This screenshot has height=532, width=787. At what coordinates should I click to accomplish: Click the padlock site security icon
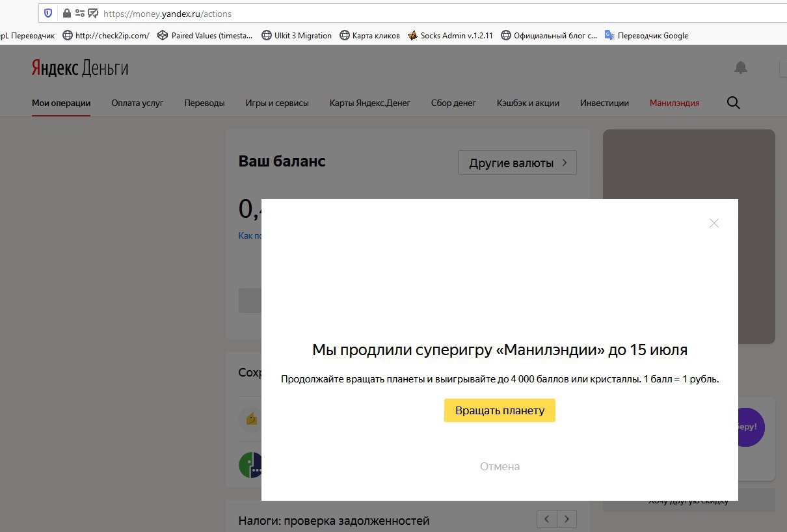coord(66,13)
